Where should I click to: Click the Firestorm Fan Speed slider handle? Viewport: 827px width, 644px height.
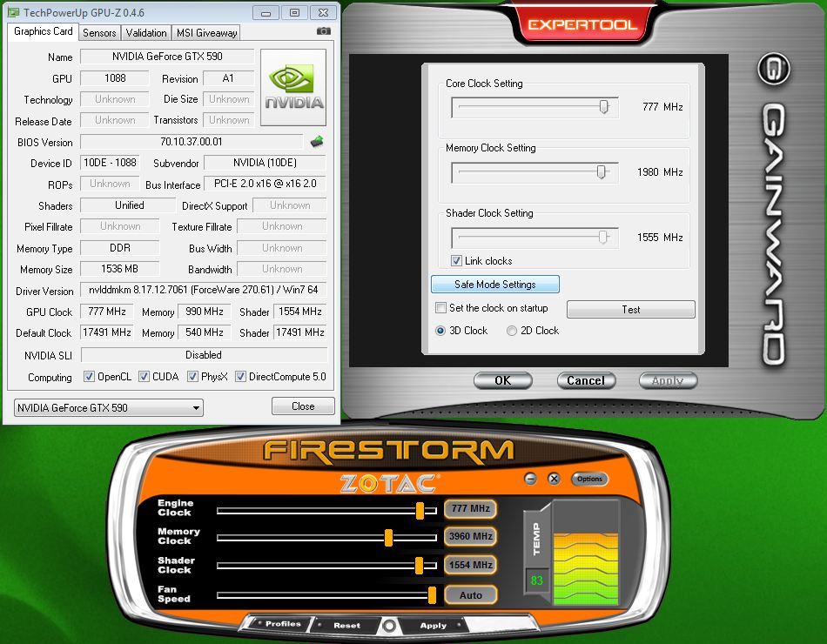pos(432,595)
